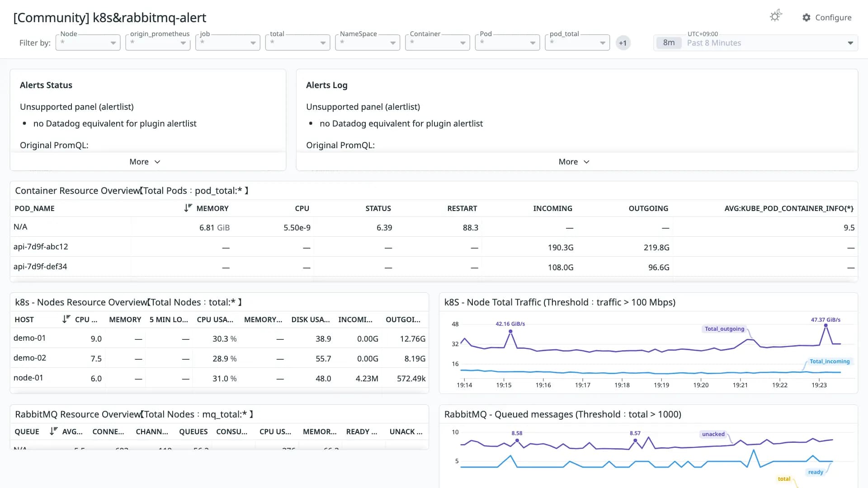
Task: Click the 42.16 GiB/s peak marker
Action: click(510, 331)
